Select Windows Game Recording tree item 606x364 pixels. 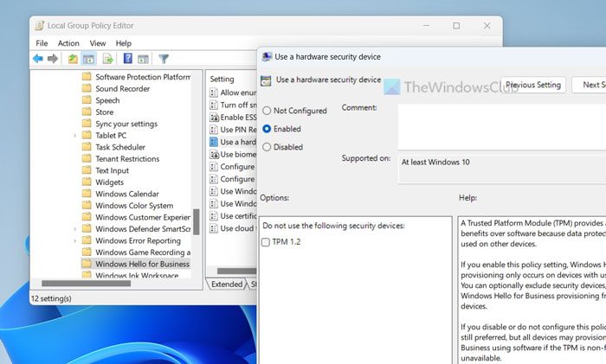coord(143,252)
